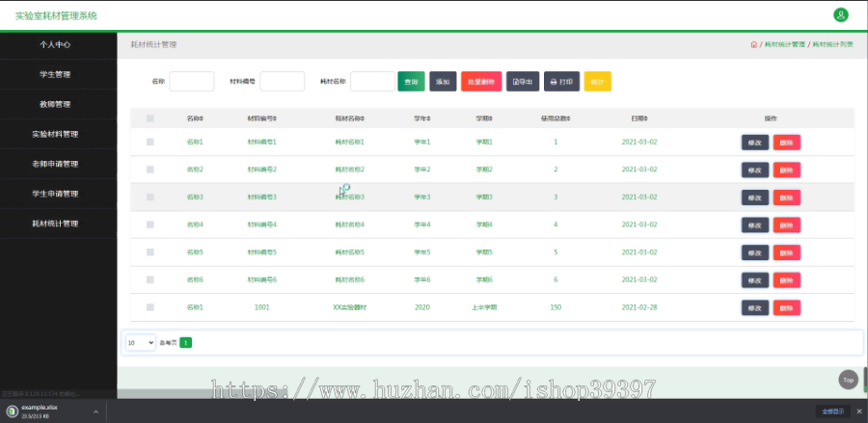Viewport: 868px width, 423px height.
Task: Click 删除 for the 材料编号5 row
Action: pyautogui.click(x=787, y=252)
